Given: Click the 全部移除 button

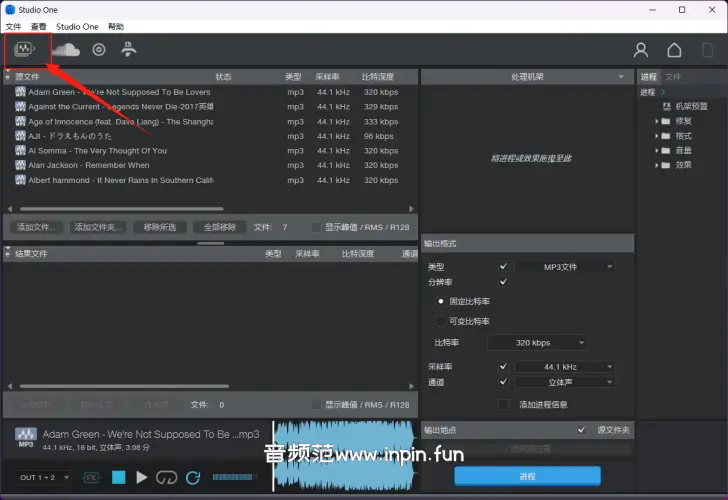Looking at the screenshot, I should coord(220,227).
